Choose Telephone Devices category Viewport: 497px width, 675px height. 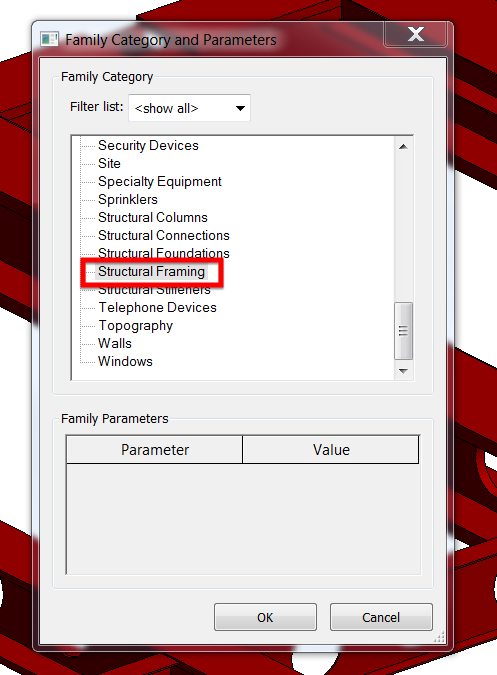(x=157, y=307)
